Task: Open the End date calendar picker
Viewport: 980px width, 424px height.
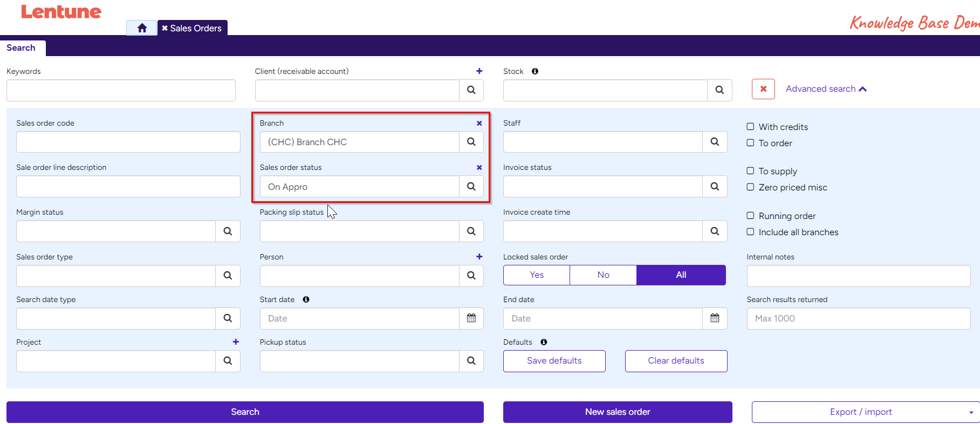Action: coord(715,318)
